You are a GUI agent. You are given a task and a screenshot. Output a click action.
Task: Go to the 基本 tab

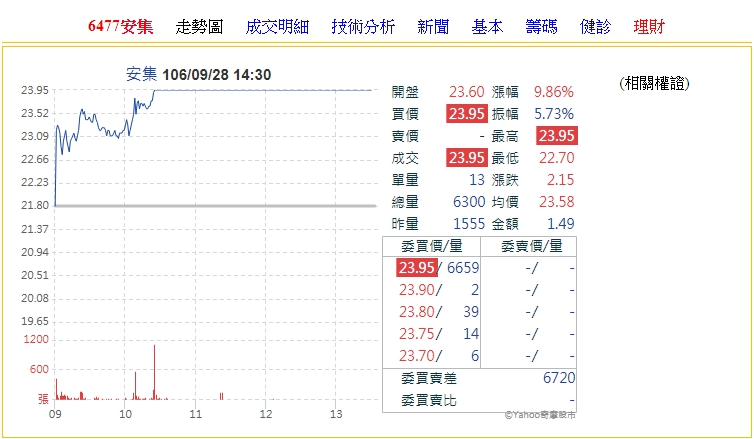(487, 26)
